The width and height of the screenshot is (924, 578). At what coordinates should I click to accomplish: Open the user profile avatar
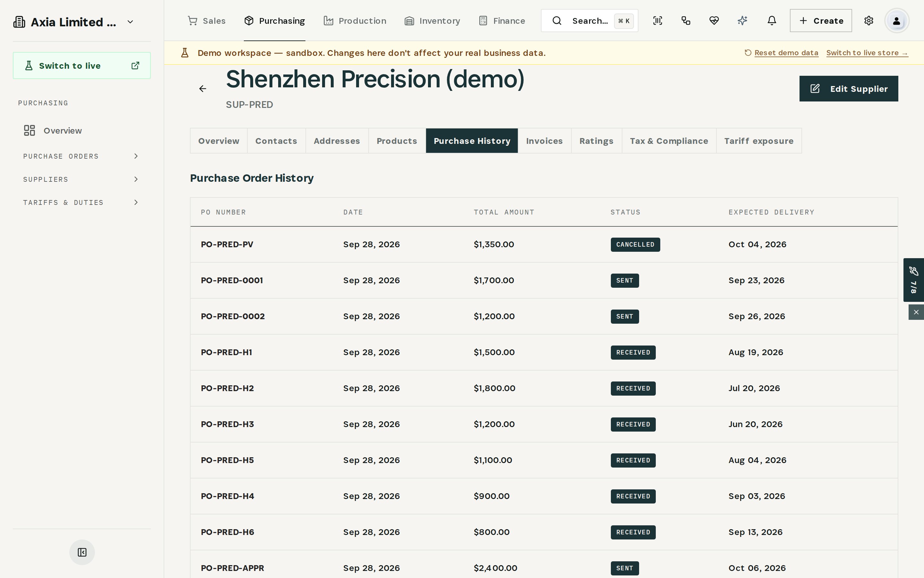coord(896,21)
